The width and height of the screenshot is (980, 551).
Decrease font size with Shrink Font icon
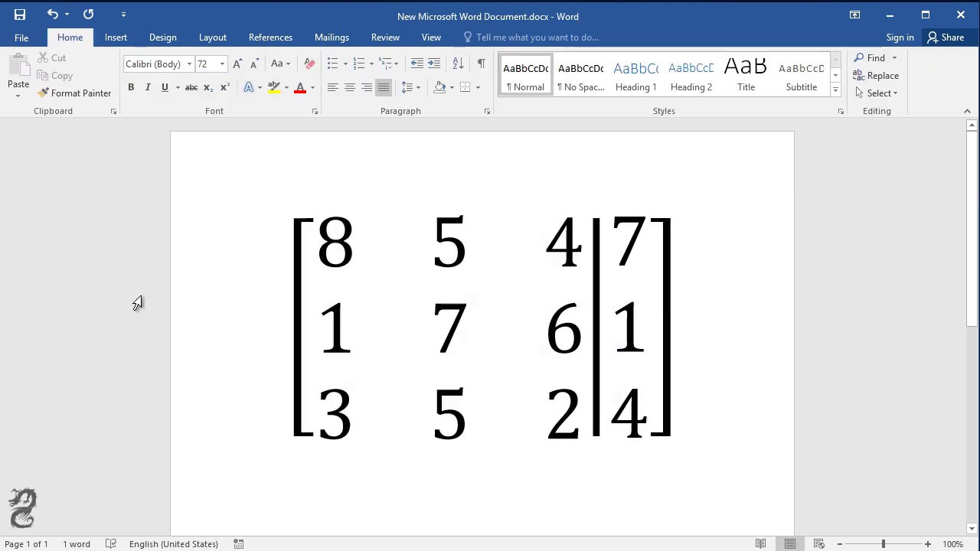coord(254,64)
